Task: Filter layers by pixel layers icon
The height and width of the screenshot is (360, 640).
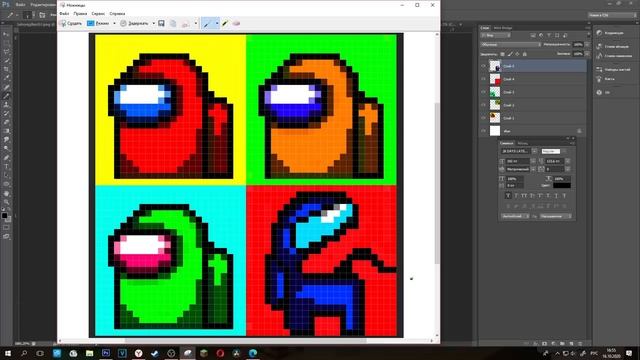Action: coord(533,36)
